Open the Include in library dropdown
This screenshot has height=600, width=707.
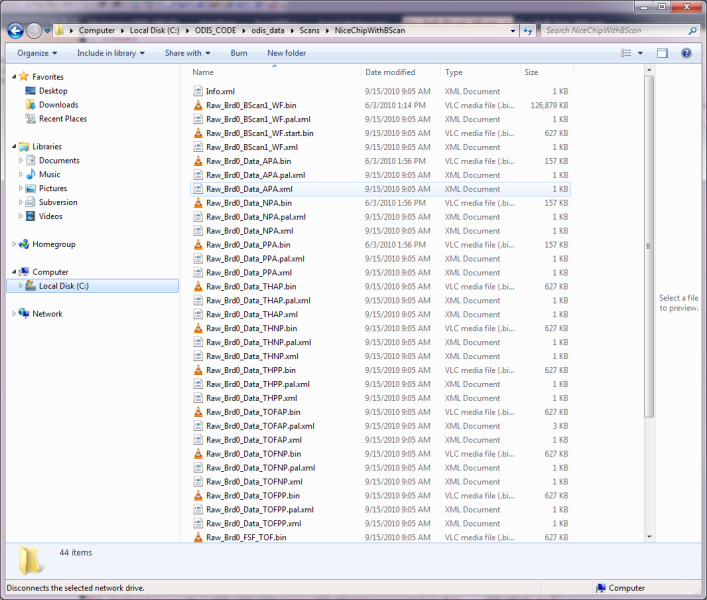[x=111, y=53]
